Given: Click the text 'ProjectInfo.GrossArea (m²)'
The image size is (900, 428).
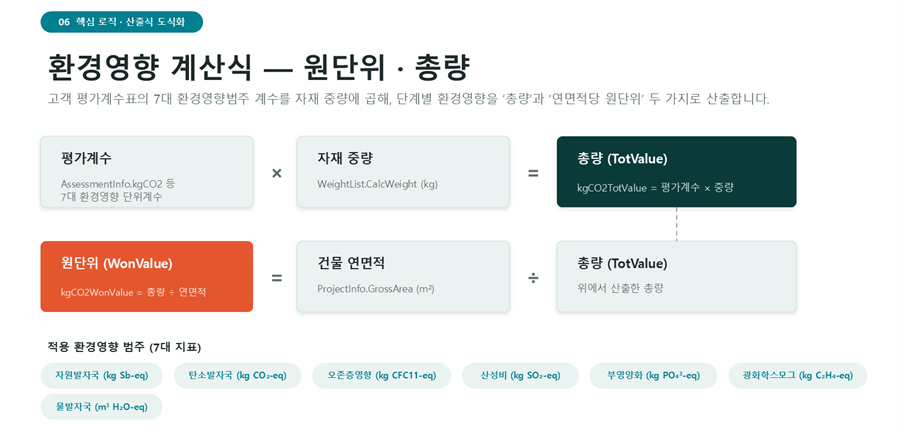Looking at the screenshot, I should coord(376,289).
